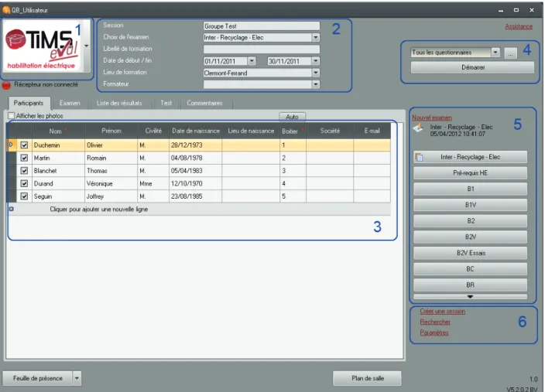Open the Choix de l'examen dropdown
The image size is (545, 392).
pos(315,37)
